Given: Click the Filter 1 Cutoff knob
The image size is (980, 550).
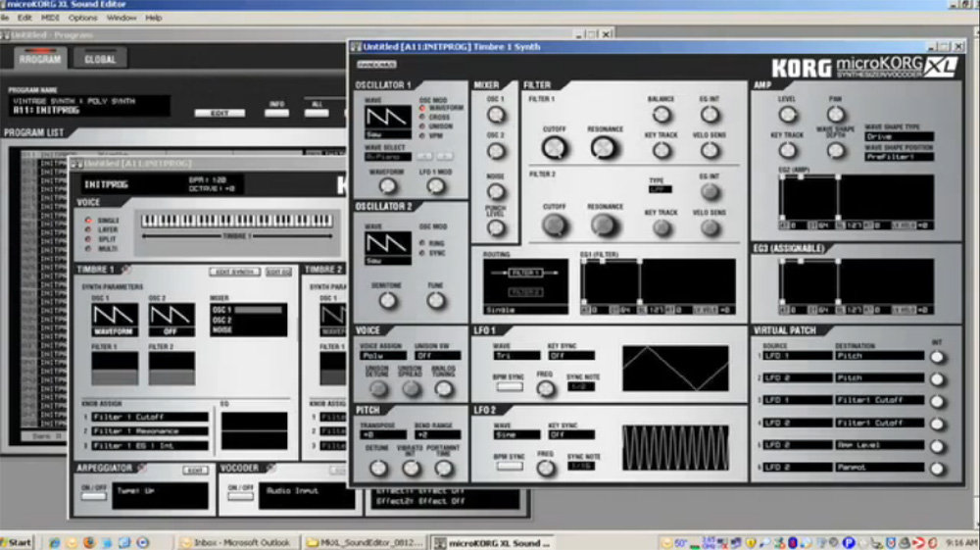Looking at the screenshot, I should pos(555,148).
